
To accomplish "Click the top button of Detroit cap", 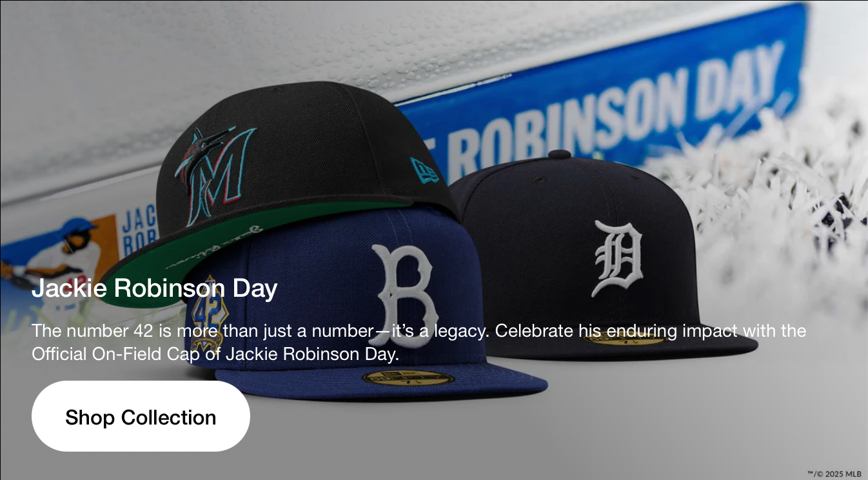I will (x=558, y=154).
